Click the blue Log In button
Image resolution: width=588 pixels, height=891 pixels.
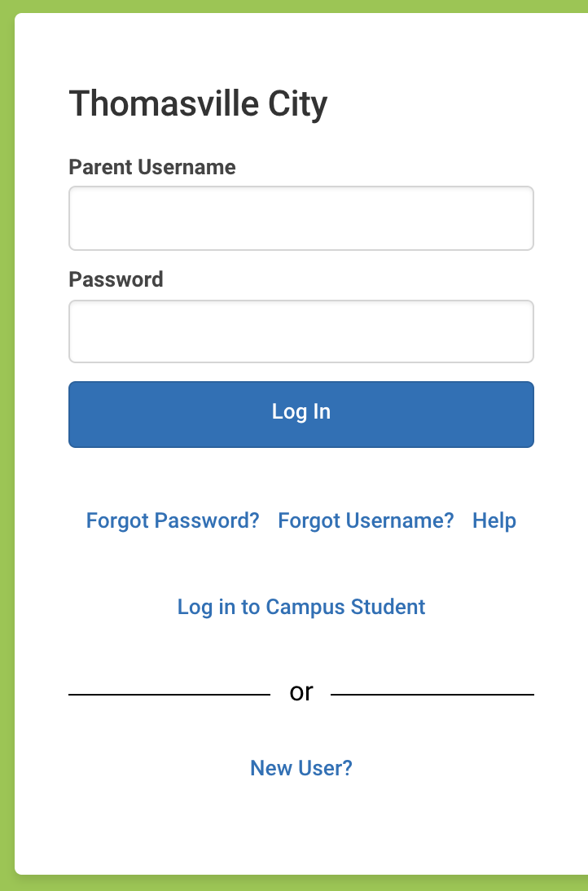point(301,415)
